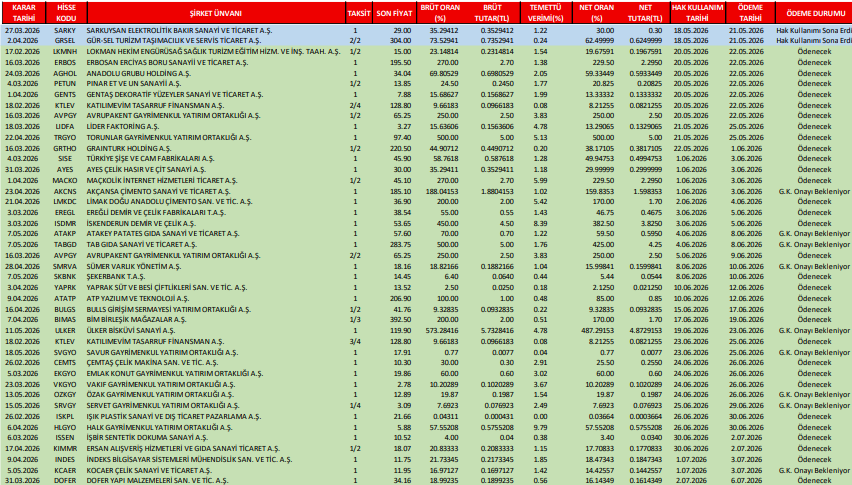
Task: Click ÜLKER BİSKÜVİ SANAYİ company name
Action: (131, 330)
